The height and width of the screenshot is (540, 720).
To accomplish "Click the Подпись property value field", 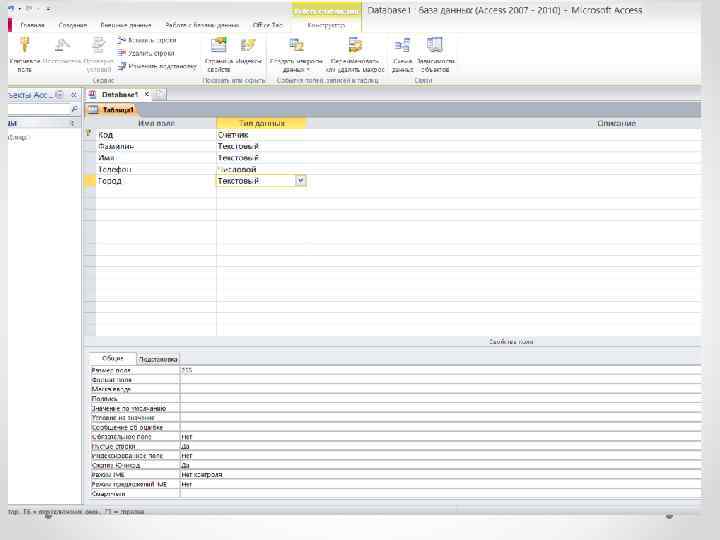I will pyautogui.click(x=440, y=399).
